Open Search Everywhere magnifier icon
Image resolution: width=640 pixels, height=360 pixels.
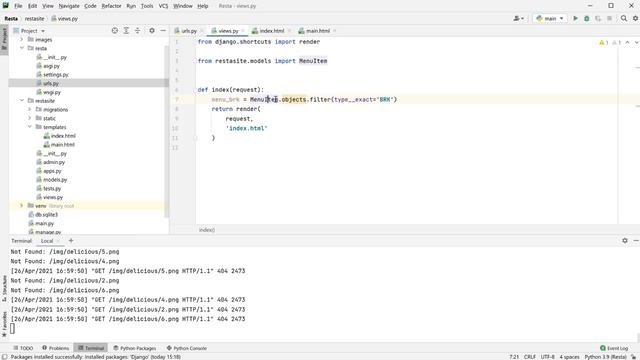[624, 18]
